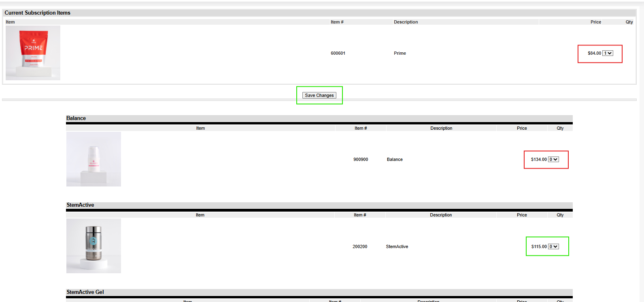The height and width of the screenshot is (302, 644).
Task: Click the $115.00 price
Action: [539, 246]
